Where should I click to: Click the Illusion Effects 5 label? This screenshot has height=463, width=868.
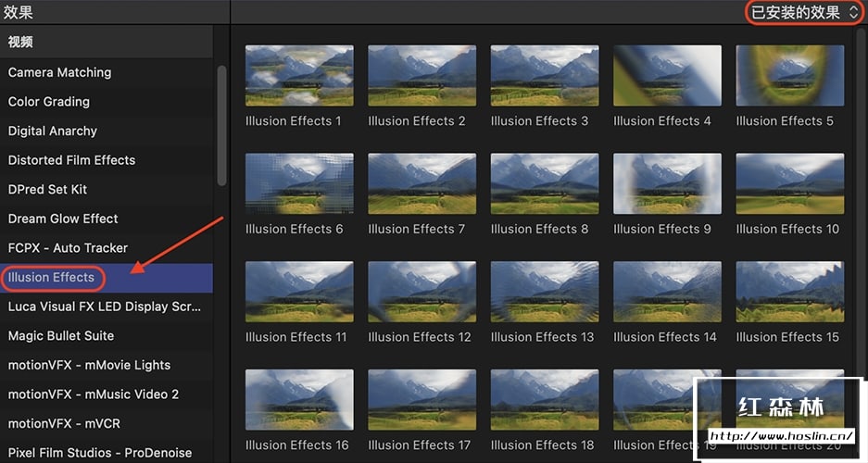coord(785,121)
